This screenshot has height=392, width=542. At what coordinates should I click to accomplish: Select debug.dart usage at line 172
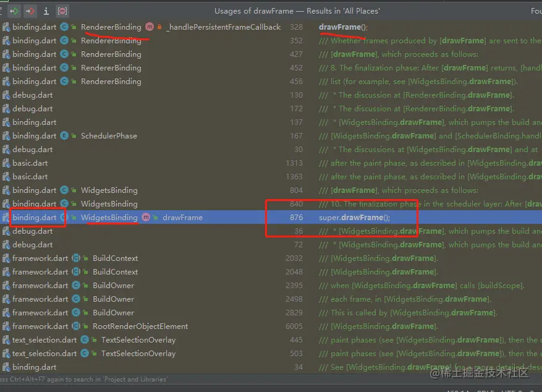point(271,109)
